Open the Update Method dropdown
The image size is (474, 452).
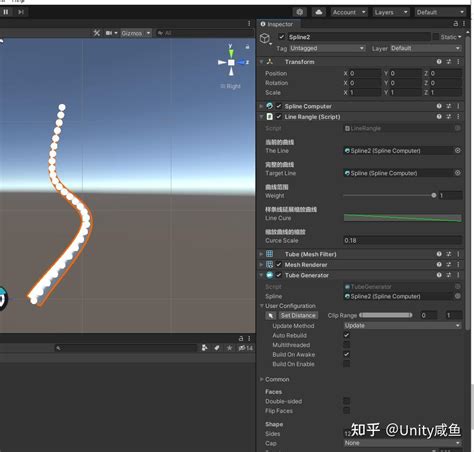point(402,325)
